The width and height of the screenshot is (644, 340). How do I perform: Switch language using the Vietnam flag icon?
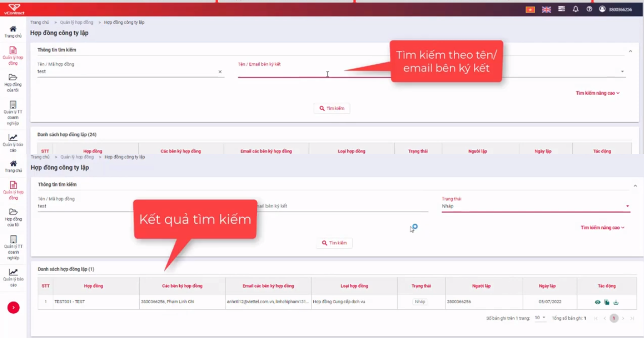point(530,9)
